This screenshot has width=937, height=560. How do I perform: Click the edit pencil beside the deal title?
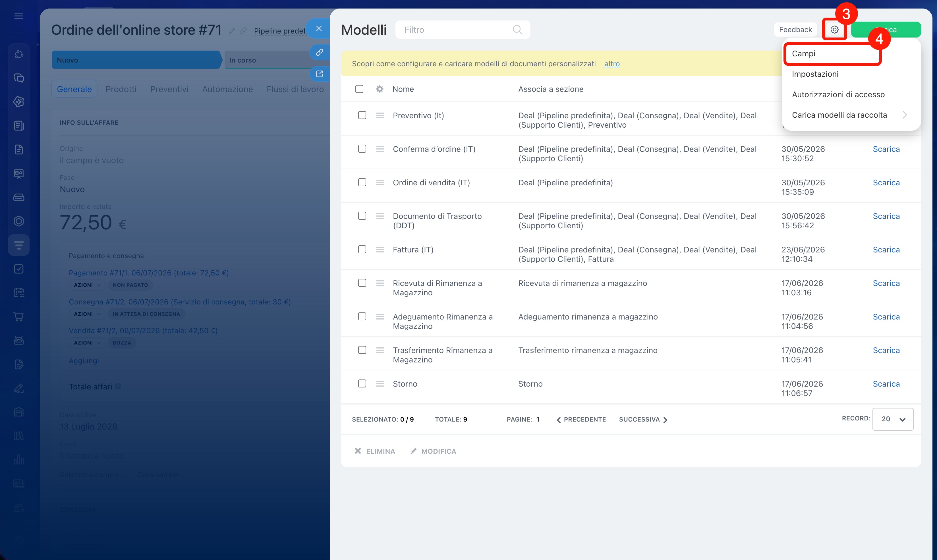click(232, 31)
